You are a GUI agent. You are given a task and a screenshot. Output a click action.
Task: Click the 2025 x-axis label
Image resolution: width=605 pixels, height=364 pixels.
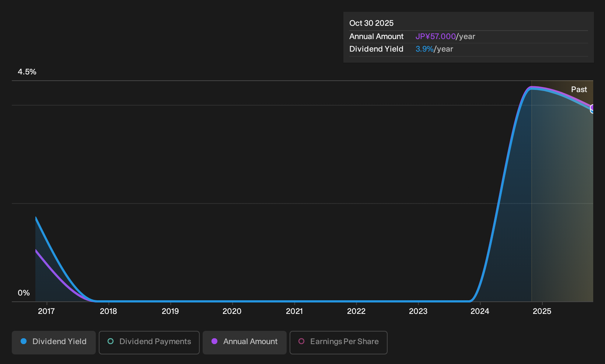pos(542,311)
